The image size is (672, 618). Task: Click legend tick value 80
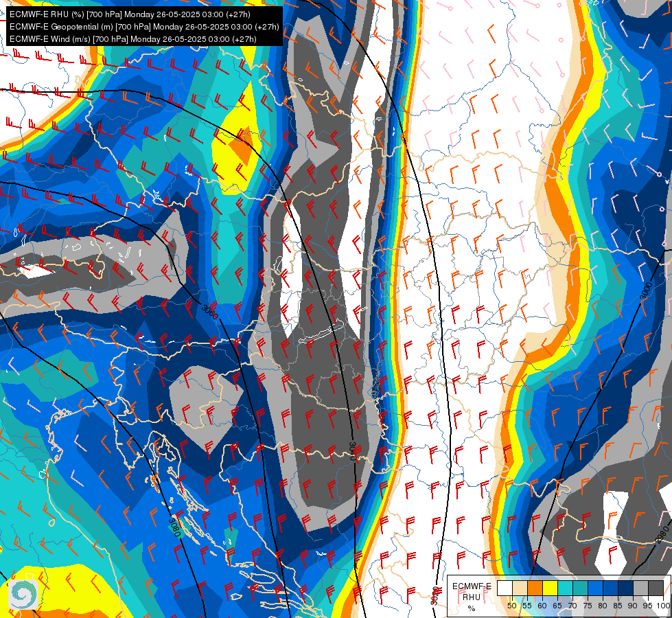pos(603,606)
